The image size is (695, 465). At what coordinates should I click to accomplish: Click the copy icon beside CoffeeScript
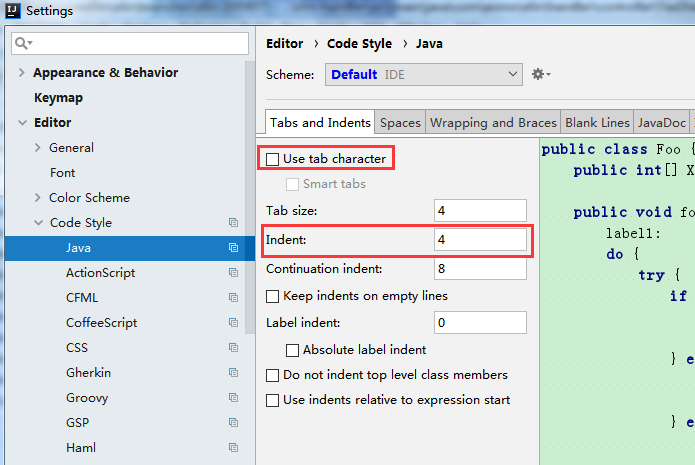(x=233, y=323)
